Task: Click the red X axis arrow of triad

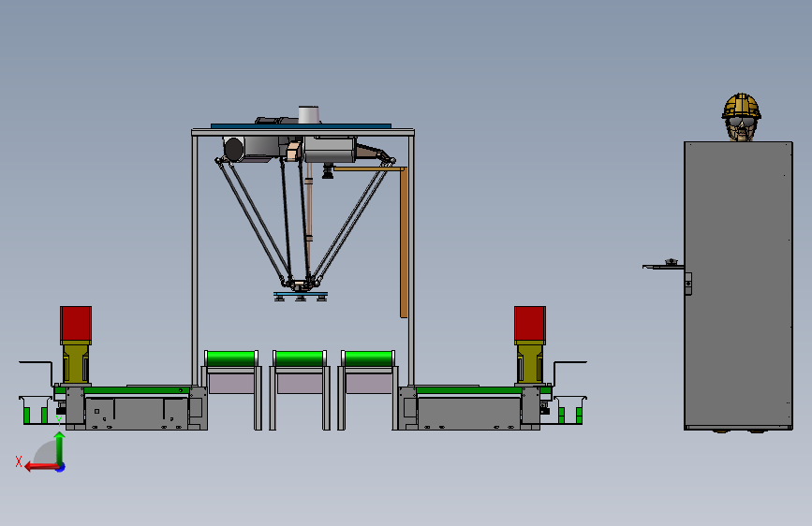Action: (41, 467)
